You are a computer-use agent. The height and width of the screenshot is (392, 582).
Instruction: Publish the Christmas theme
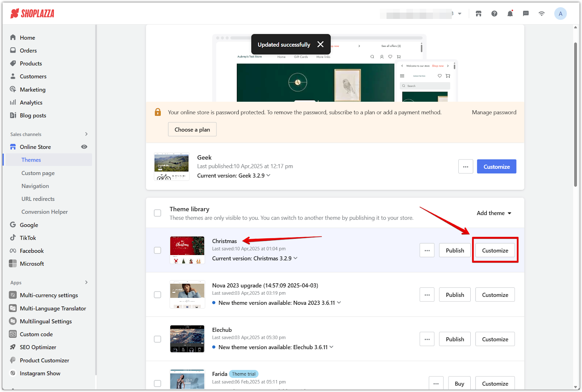click(x=455, y=250)
